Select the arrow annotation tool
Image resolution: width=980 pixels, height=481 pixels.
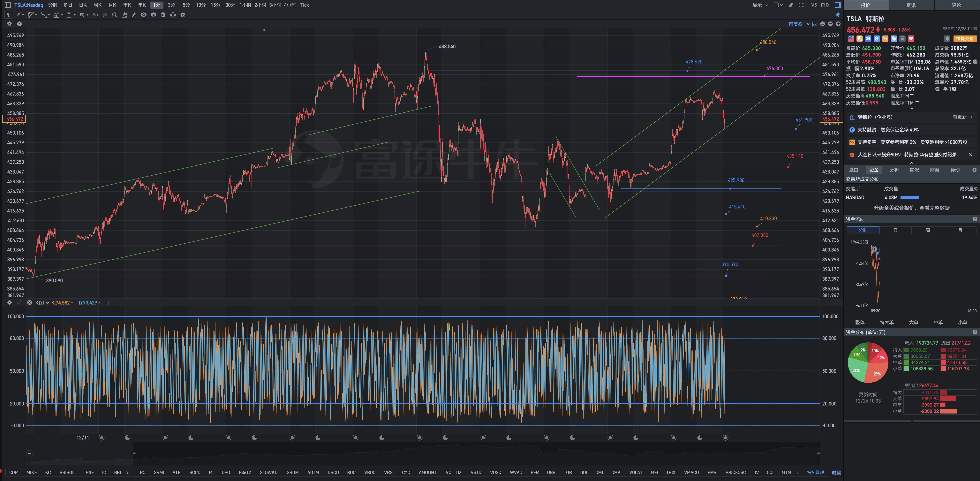[x=82, y=15]
